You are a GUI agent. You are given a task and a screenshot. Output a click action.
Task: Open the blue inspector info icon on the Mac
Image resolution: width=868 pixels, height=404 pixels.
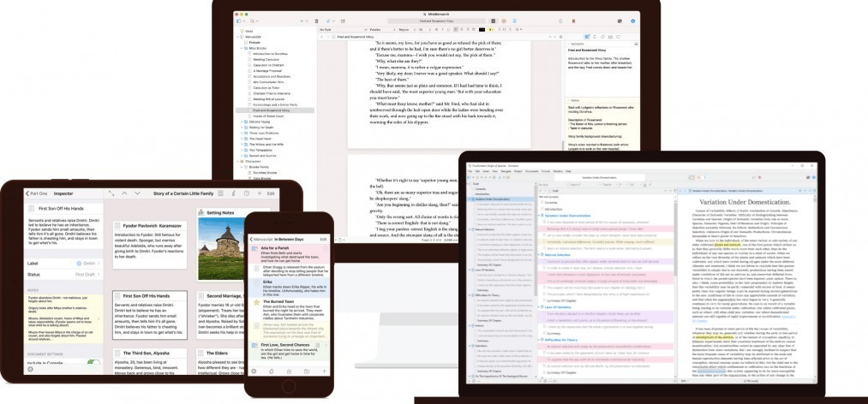(632, 21)
